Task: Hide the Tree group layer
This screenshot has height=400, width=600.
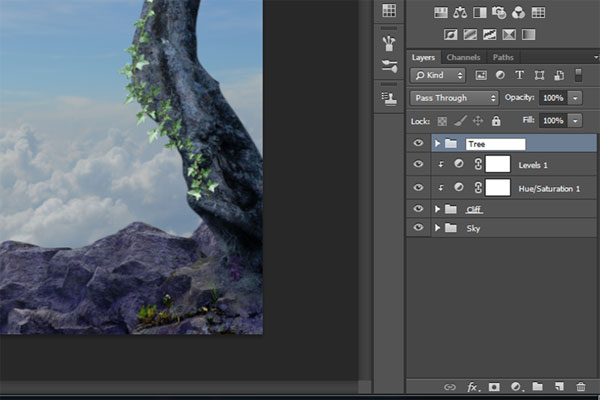Action: 418,144
